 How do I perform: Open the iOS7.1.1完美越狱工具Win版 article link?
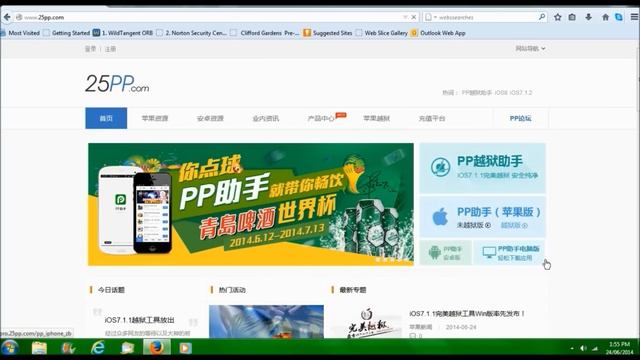[x=467, y=313]
